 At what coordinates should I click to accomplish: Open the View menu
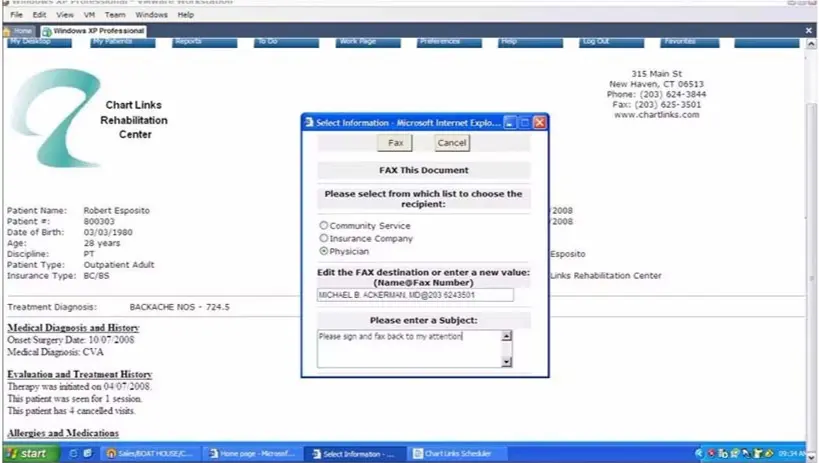[x=65, y=15]
